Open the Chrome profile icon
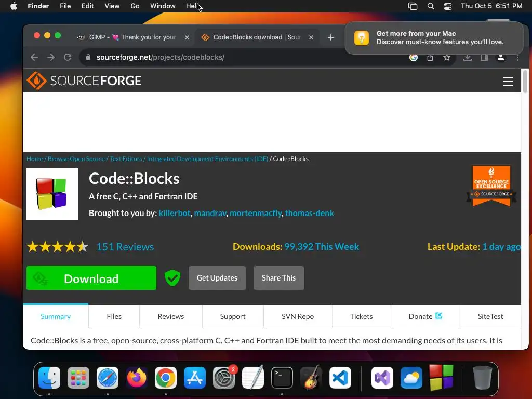Viewport: 532px width, 399px height. (501, 57)
